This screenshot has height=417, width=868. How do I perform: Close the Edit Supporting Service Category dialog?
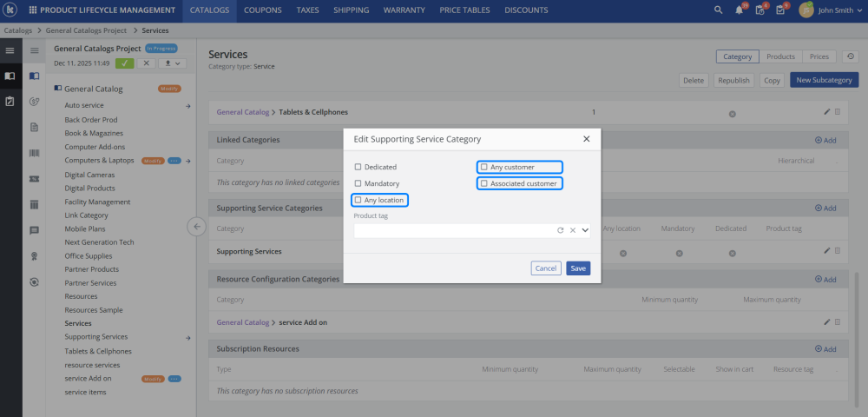click(x=586, y=138)
